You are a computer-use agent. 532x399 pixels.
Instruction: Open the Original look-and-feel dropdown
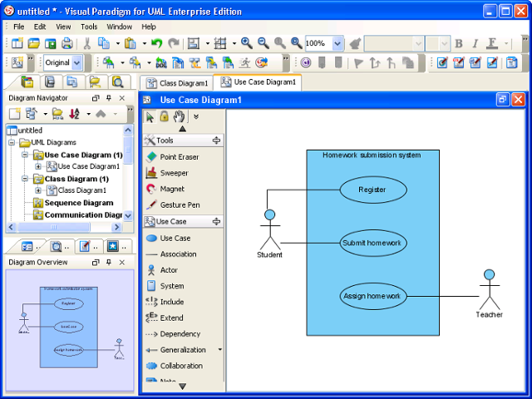tap(77, 63)
